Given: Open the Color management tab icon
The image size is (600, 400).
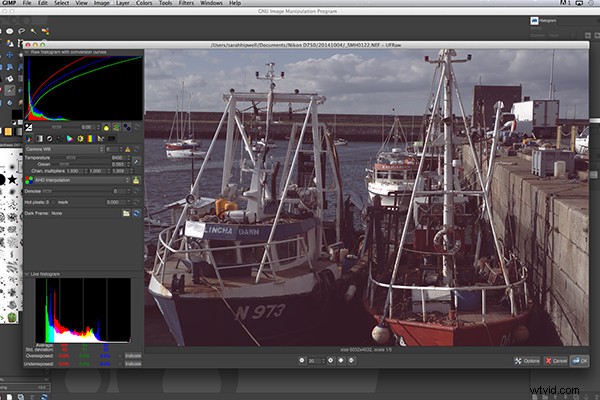Looking at the screenshot, I should [70, 139].
